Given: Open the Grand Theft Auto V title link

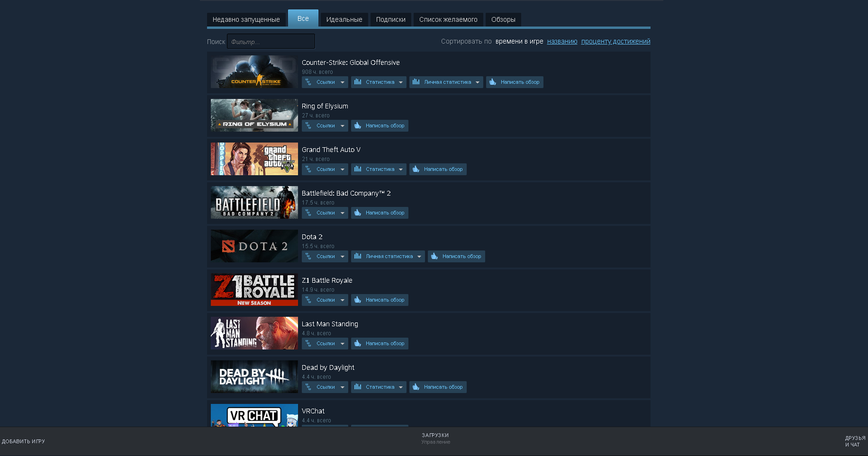Looking at the screenshot, I should (331, 150).
